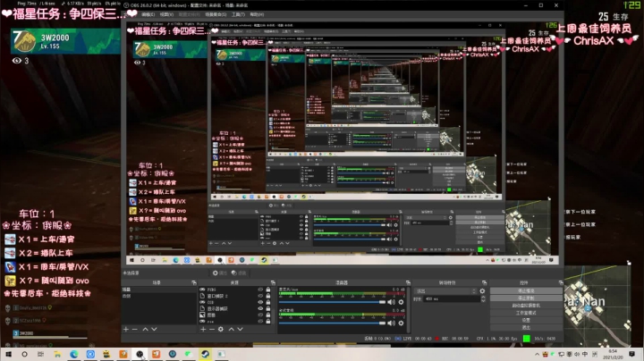Viewport: 644px width, 361px height.
Task: Start the Virtual Camera from Controls
Action: click(x=526, y=306)
